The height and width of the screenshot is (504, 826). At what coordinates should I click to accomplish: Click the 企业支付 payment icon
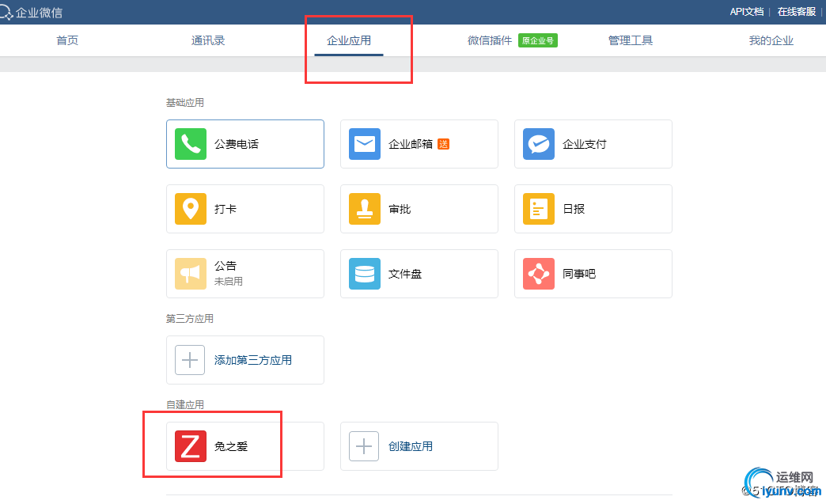pos(539,144)
